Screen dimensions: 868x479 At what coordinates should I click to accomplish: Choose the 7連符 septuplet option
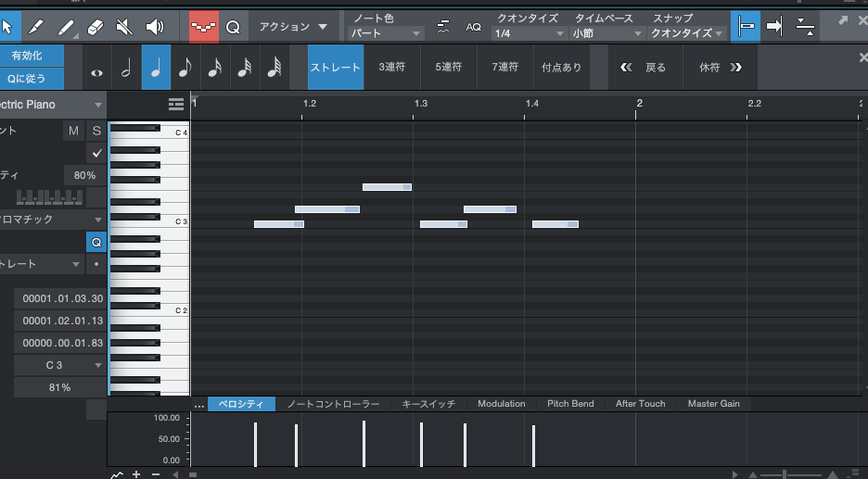[504, 68]
